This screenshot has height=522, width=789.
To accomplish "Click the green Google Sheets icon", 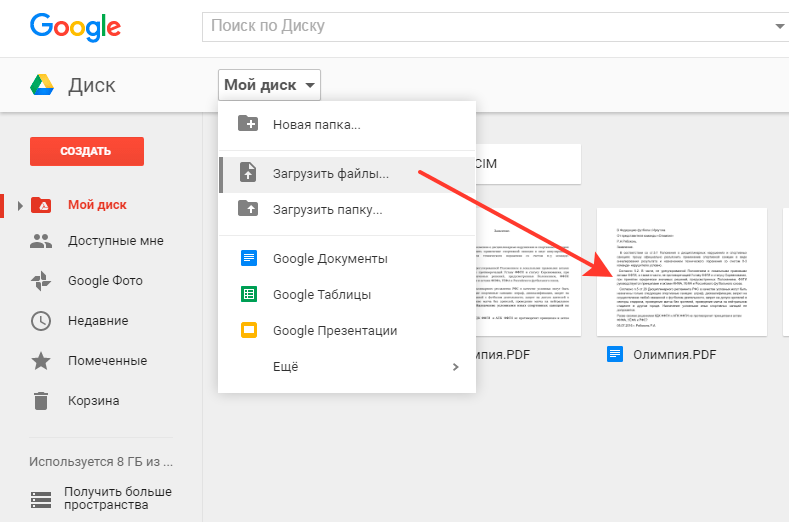I will 249,294.
